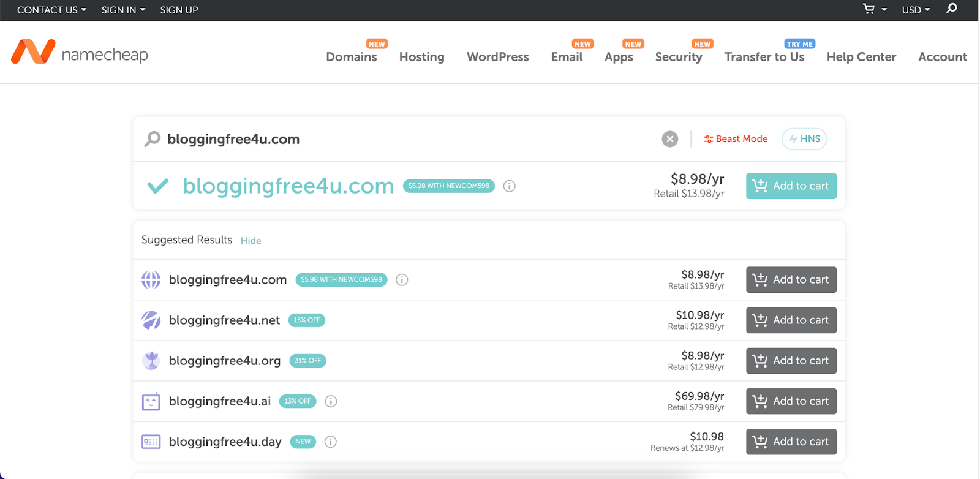
Task: Click the 'Renews at $12.98/yr' text
Action: (x=687, y=448)
